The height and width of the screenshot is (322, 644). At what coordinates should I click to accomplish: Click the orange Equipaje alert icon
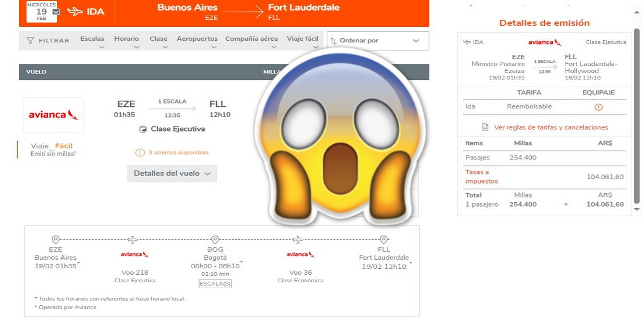tap(599, 107)
